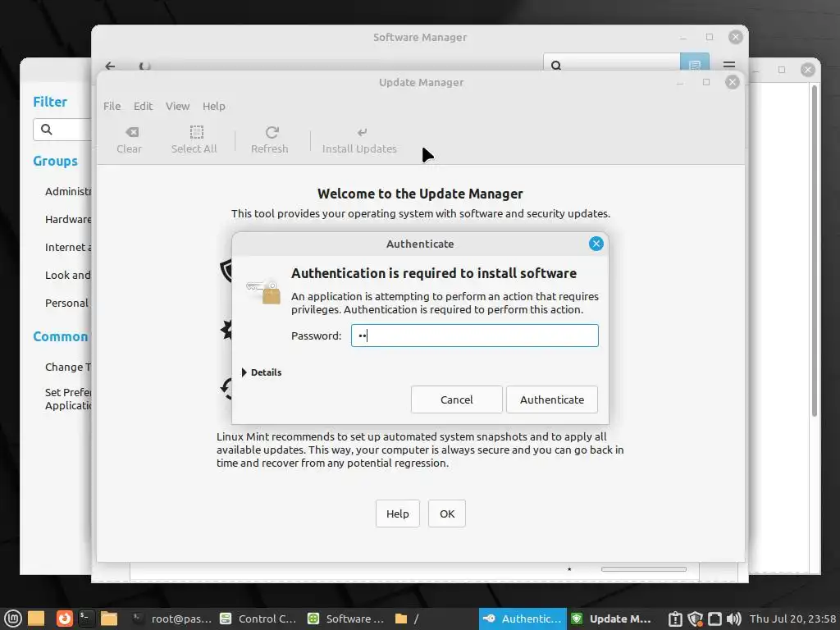Close the Software Manager window
The height and width of the screenshot is (630, 840).
736,37
